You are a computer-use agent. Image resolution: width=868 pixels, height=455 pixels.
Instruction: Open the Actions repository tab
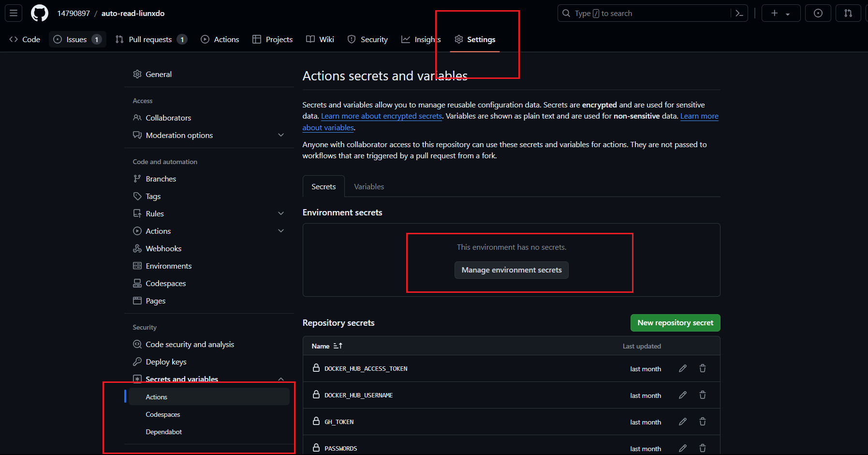(220, 39)
